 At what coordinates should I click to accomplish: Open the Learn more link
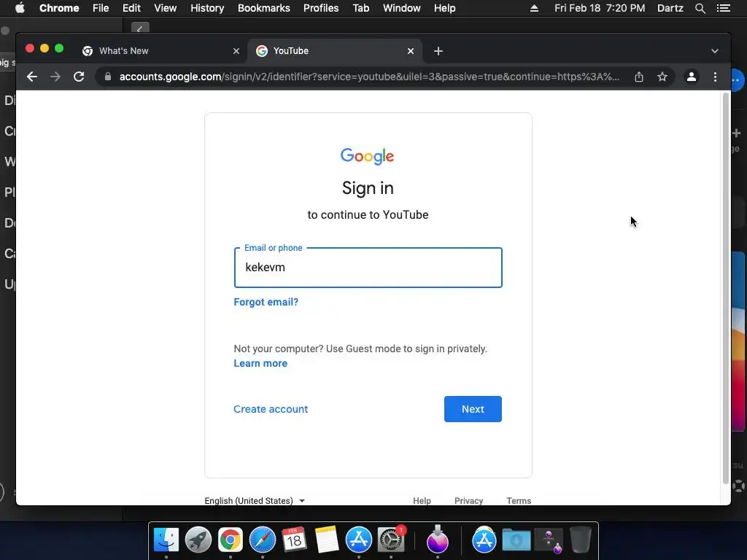260,363
